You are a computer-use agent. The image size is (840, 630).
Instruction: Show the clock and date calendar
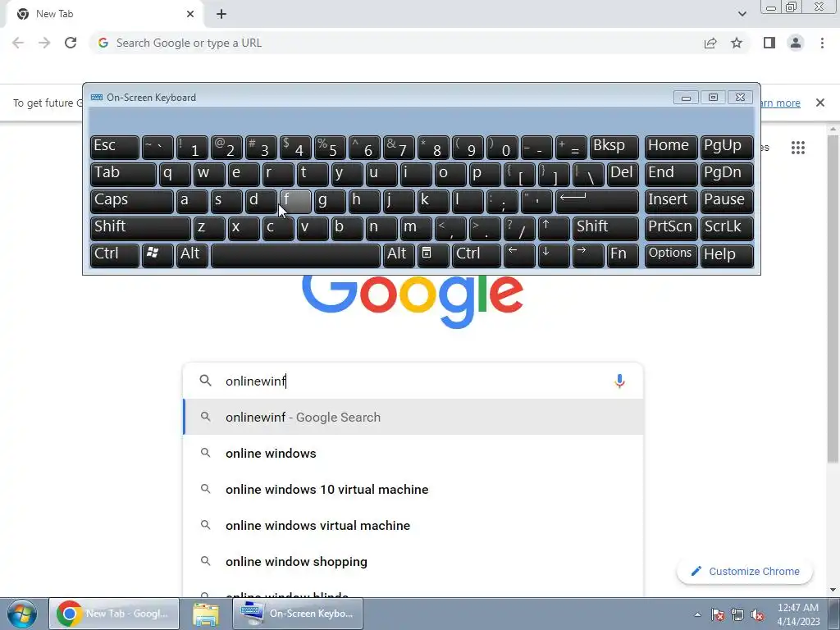(798, 614)
